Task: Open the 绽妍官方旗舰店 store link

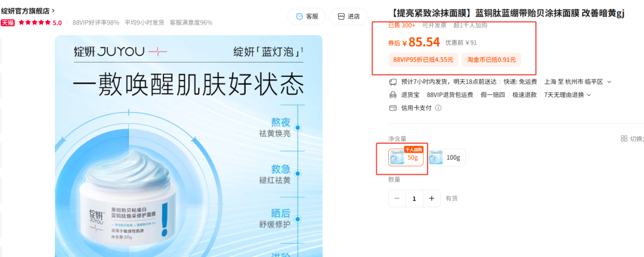Action: tap(27, 11)
